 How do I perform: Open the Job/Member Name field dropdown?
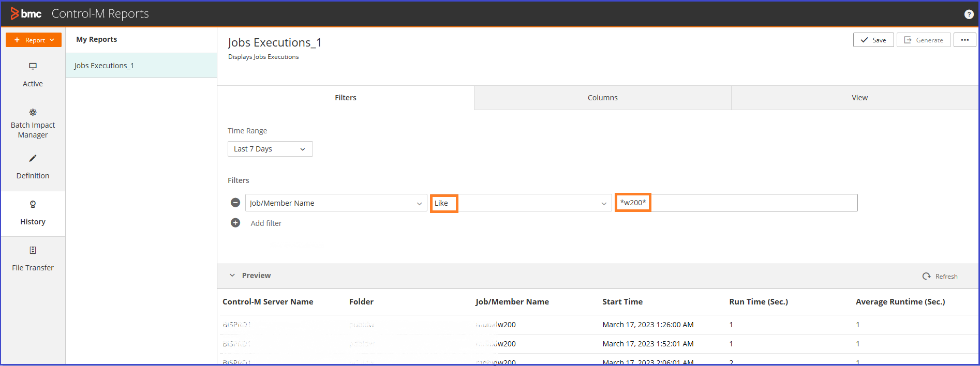point(336,203)
